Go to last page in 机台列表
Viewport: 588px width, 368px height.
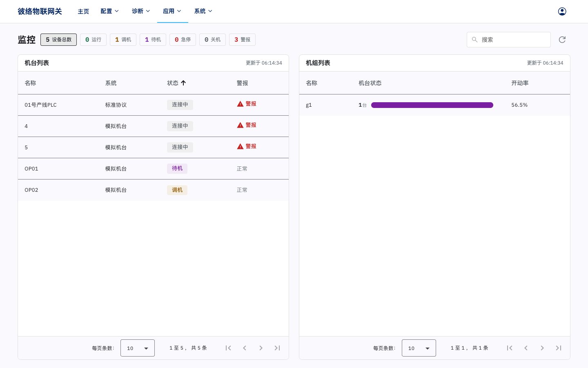tap(277, 348)
